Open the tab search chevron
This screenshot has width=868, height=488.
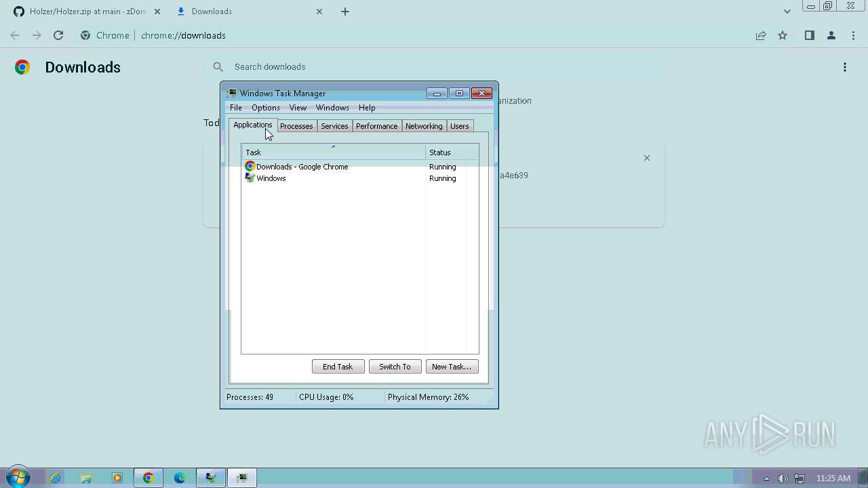click(787, 12)
